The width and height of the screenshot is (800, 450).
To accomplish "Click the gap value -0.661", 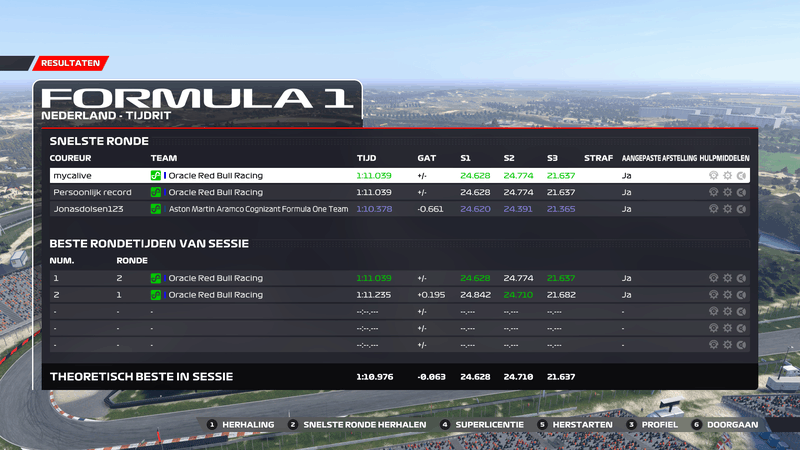I will click(430, 209).
